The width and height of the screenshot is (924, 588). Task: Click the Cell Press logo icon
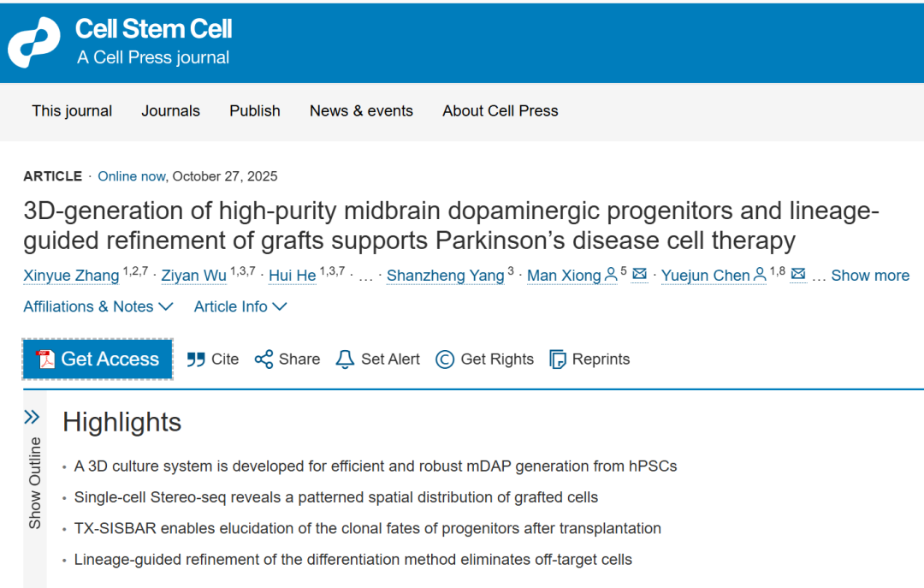[34, 43]
